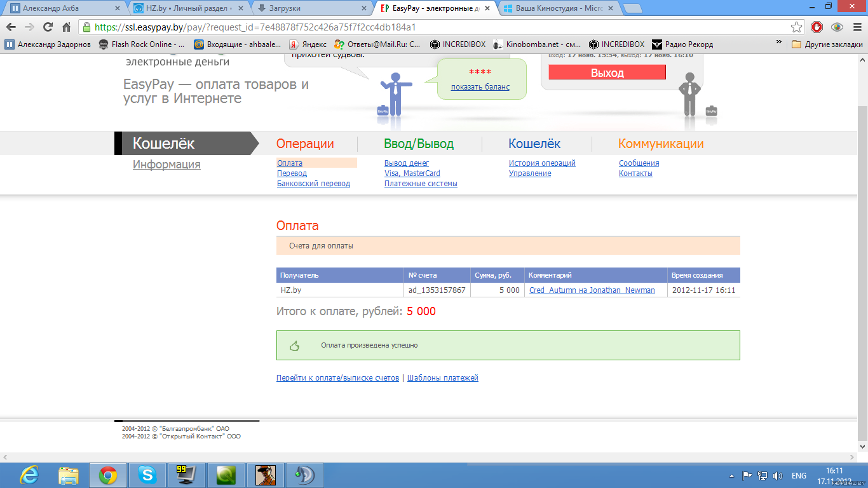
Task: Reload the page with the refresh icon
Action: click(48, 27)
